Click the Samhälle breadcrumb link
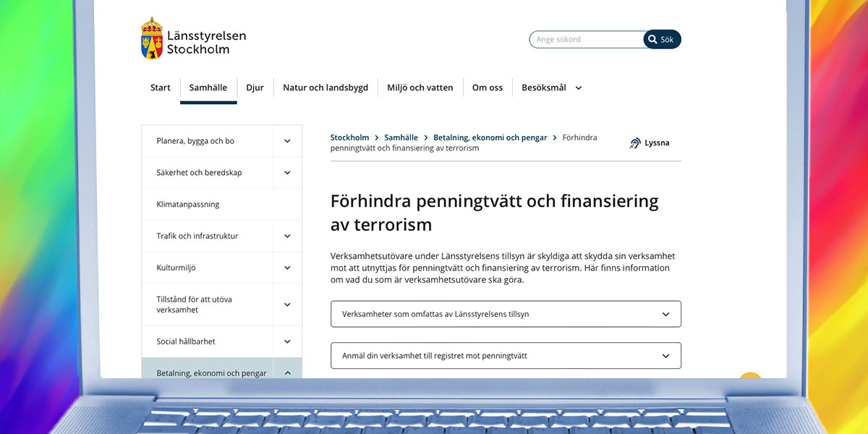This screenshot has width=868, height=434. [401, 137]
